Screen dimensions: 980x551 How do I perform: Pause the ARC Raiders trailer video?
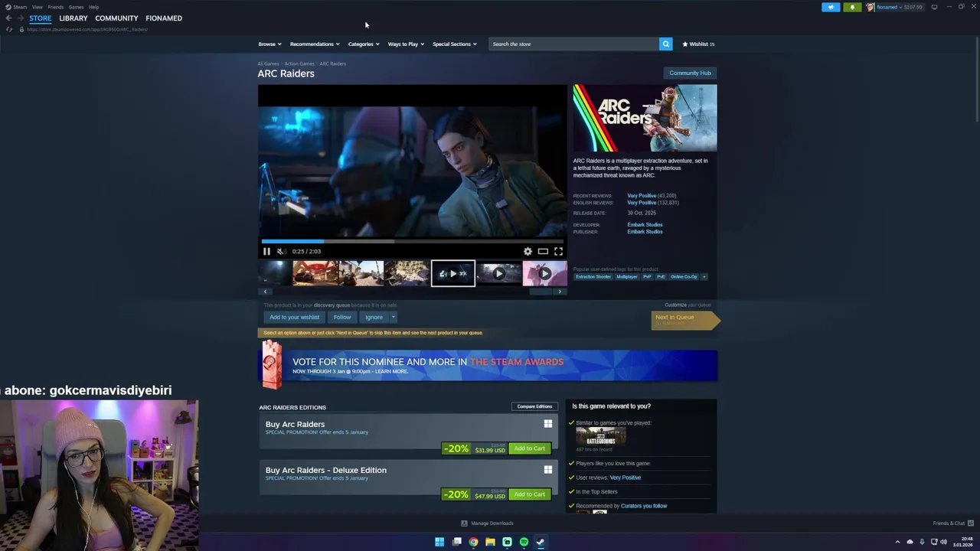pyautogui.click(x=266, y=251)
